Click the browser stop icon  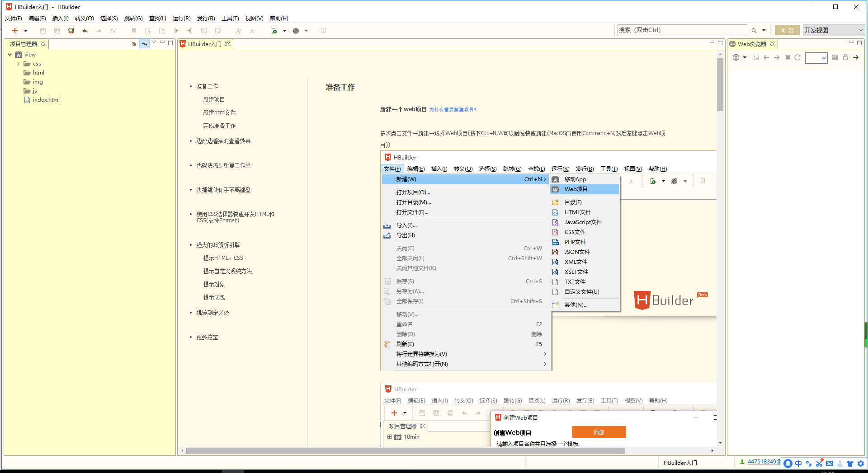coord(787,57)
